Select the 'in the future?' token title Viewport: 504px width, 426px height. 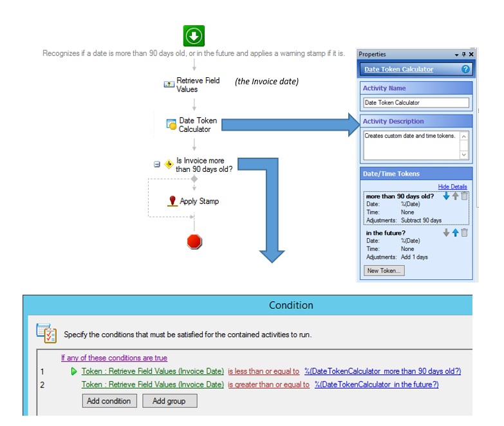click(x=386, y=233)
